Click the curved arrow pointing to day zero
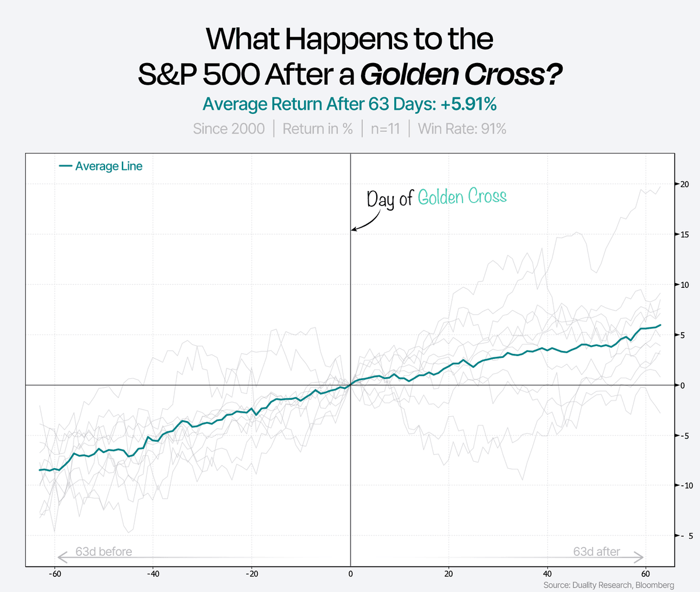Image resolution: width=700 pixels, height=592 pixels. [x=366, y=221]
